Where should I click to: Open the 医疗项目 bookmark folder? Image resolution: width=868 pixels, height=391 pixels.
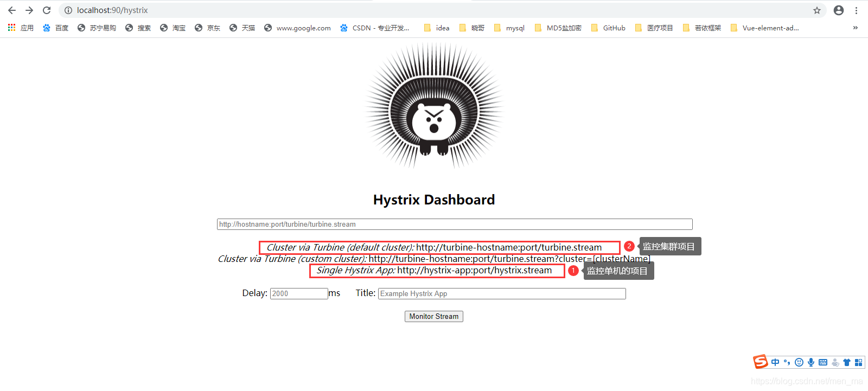[x=654, y=28]
